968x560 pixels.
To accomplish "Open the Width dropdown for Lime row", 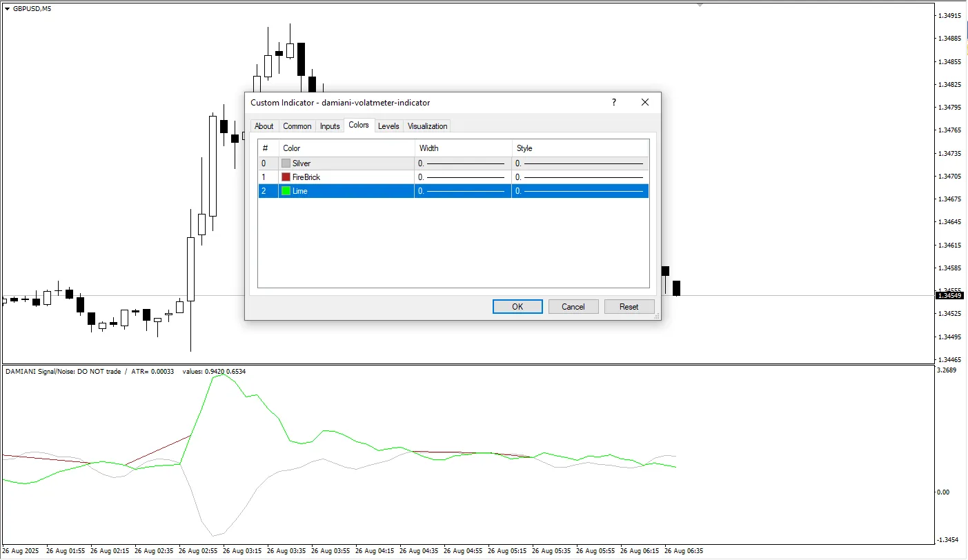I will (462, 191).
